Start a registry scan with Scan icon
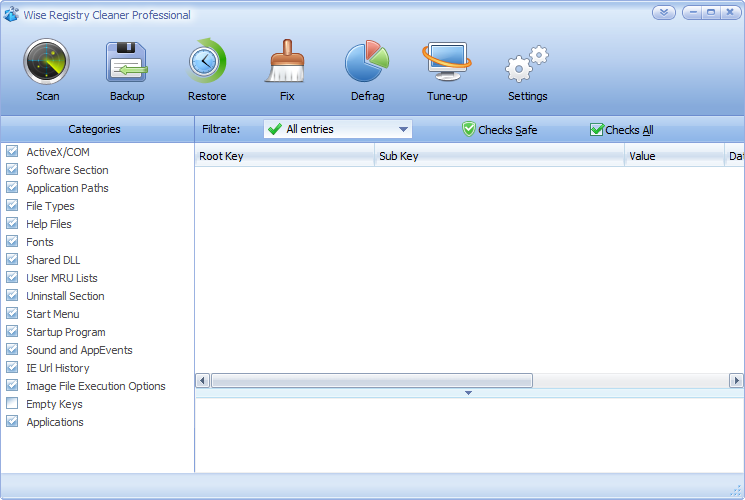Screen dimensions: 745x500 (x=47, y=62)
